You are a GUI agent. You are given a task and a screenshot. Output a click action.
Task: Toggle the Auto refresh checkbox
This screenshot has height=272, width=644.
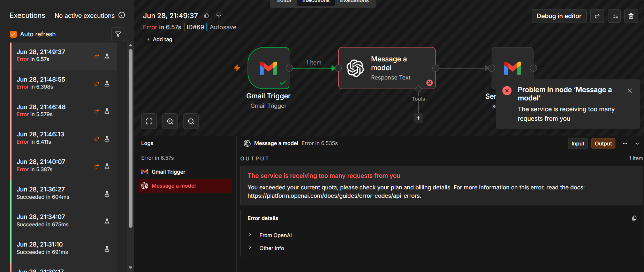pyautogui.click(x=13, y=34)
